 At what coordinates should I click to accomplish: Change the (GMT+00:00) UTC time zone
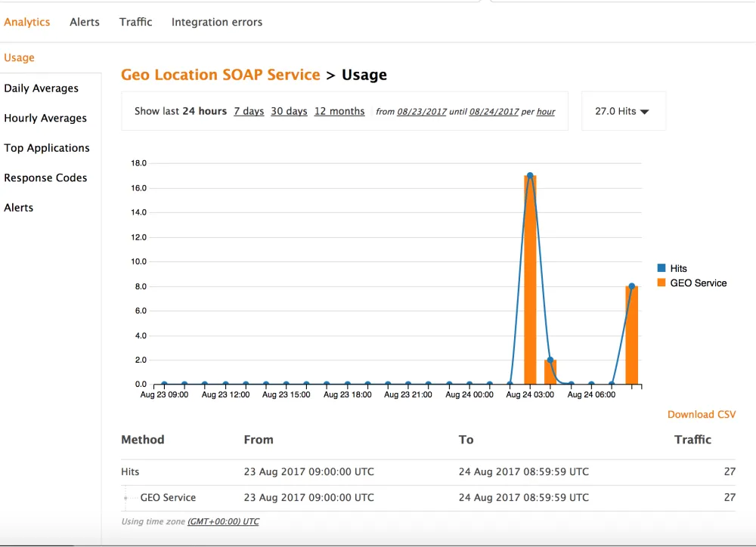pyautogui.click(x=223, y=521)
